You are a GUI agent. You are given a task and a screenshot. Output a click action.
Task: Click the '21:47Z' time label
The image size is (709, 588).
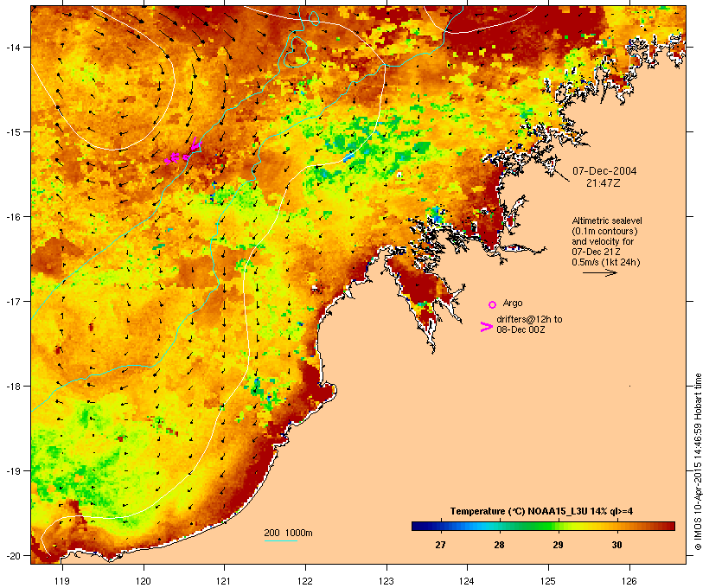tap(604, 183)
